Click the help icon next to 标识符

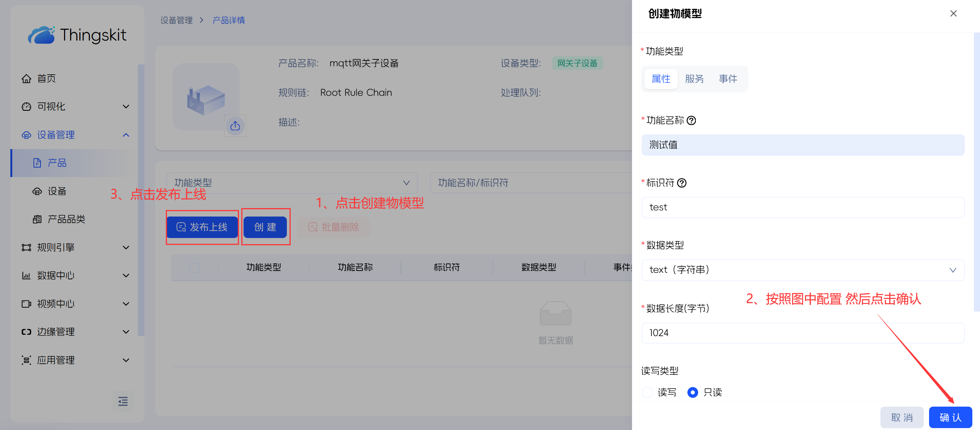(x=682, y=183)
